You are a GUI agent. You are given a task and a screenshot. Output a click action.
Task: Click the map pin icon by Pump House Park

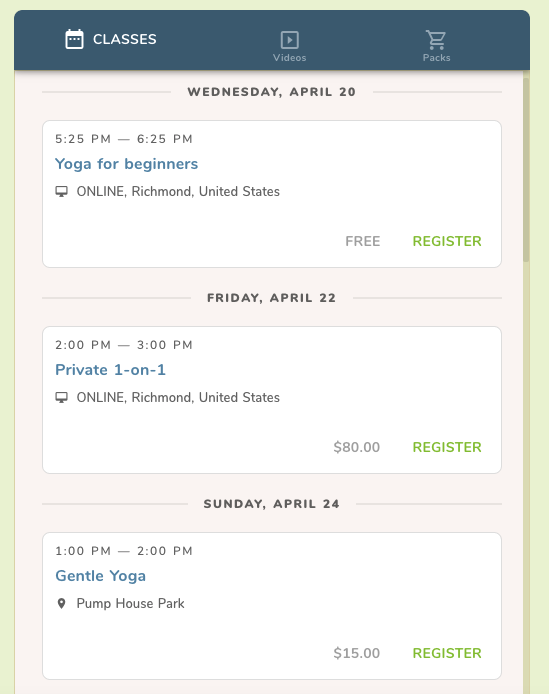[x=62, y=603]
